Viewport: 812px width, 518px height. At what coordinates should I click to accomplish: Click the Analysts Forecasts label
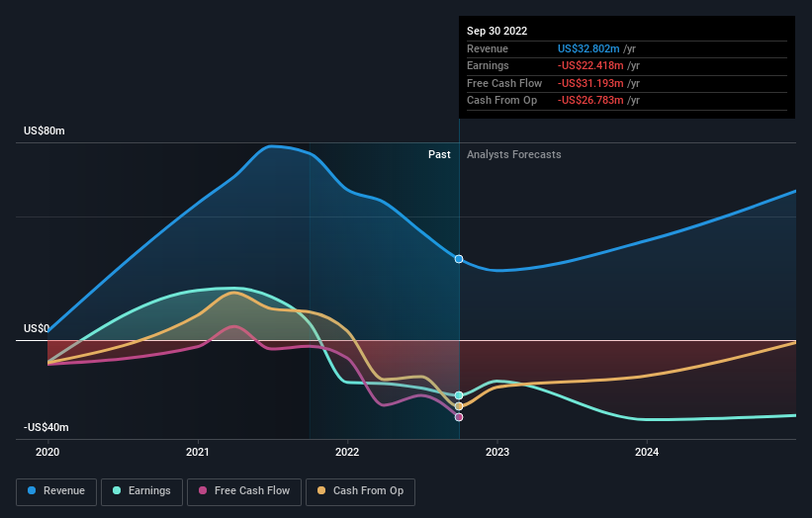[513, 155]
